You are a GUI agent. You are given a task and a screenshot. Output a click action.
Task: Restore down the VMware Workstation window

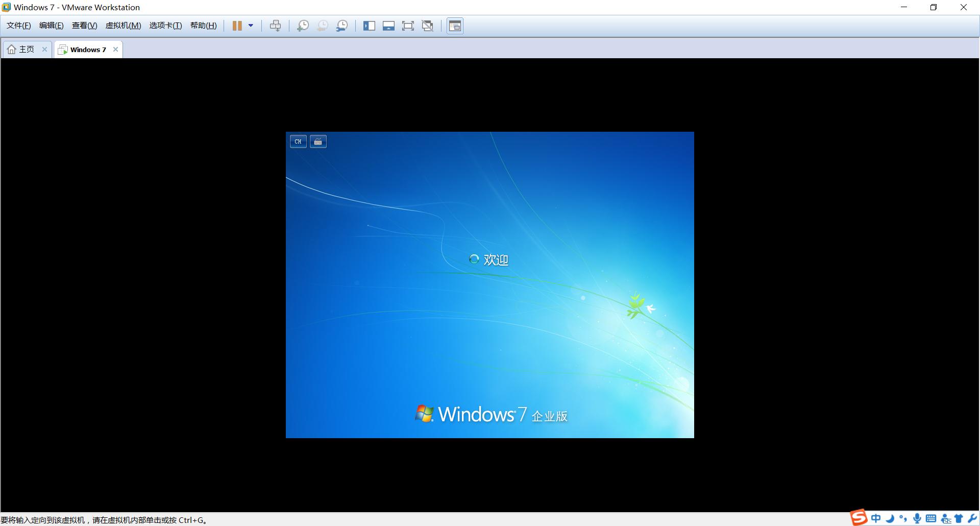point(934,7)
